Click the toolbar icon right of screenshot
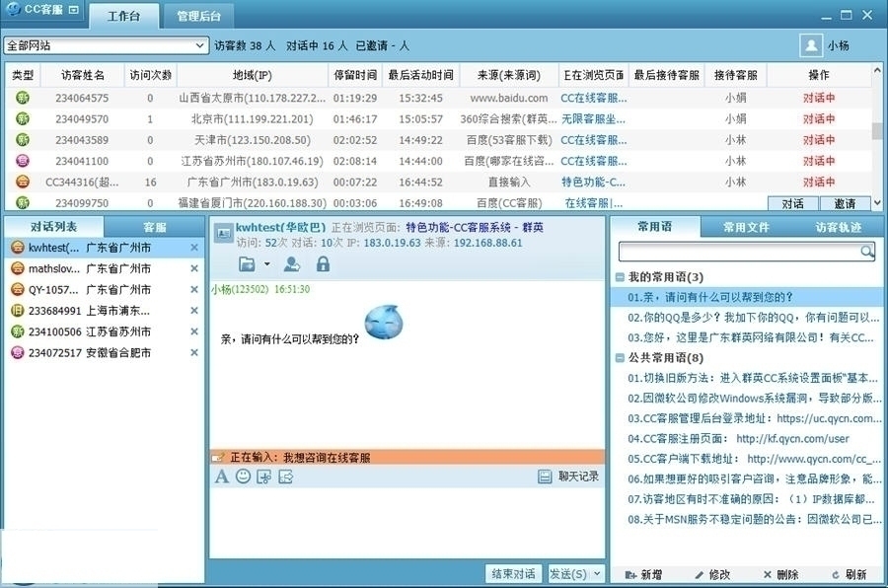The image size is (888, 588). pos(286,477)
